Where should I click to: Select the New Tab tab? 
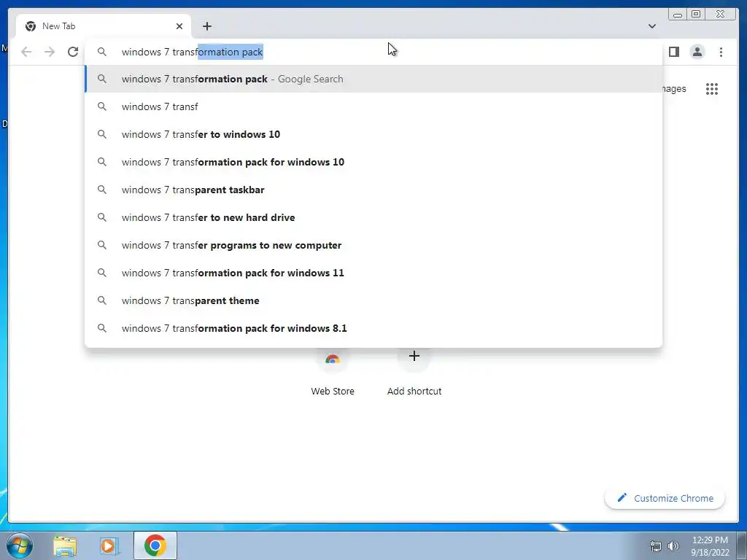coord(104,26)
